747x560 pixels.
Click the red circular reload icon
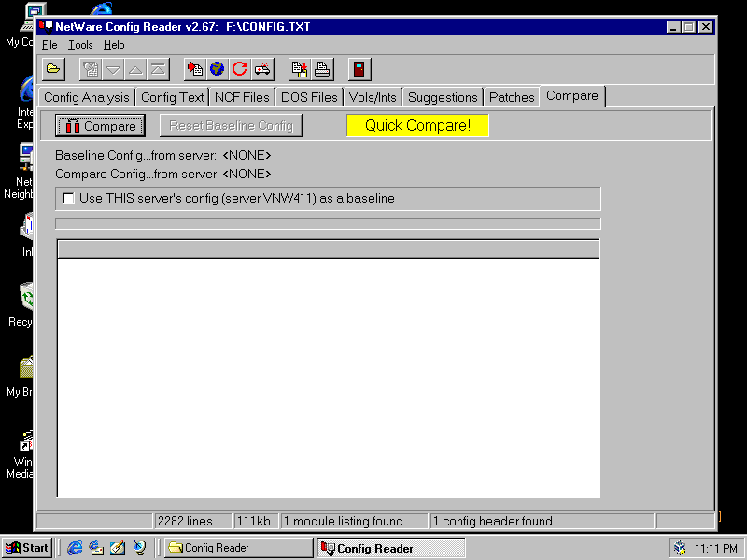(240, 69)
